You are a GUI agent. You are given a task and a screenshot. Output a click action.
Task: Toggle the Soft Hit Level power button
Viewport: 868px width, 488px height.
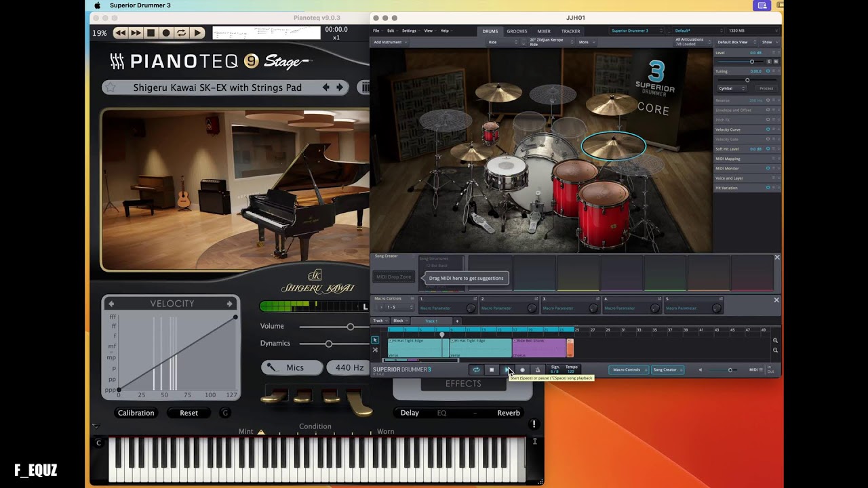pyautogui.click(x=768, y=148)
